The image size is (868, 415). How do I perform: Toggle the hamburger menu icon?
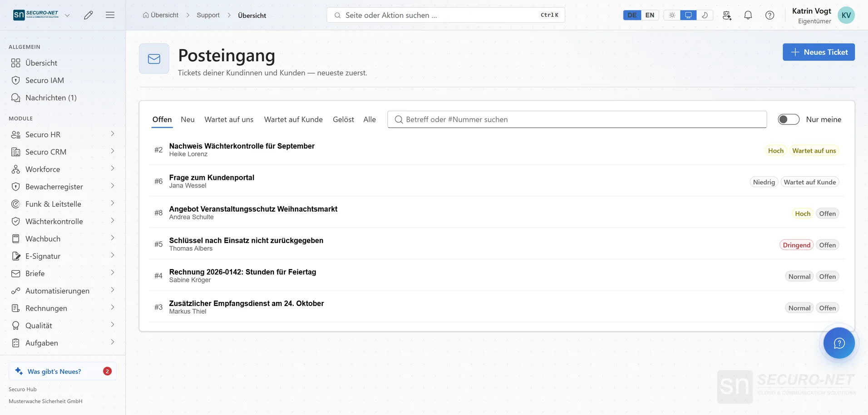[110, 15]
